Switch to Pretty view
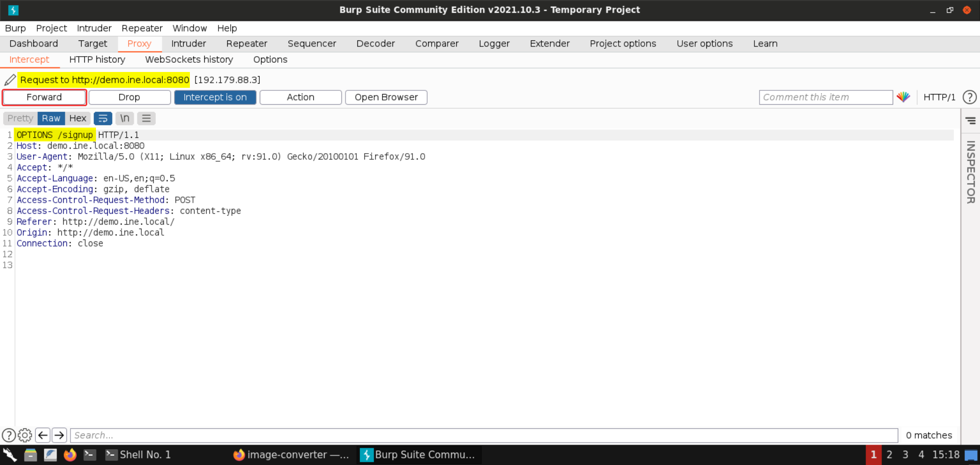The width and height of the screenshot is (980, 465). pyautogui.click(x=20, y=118)
